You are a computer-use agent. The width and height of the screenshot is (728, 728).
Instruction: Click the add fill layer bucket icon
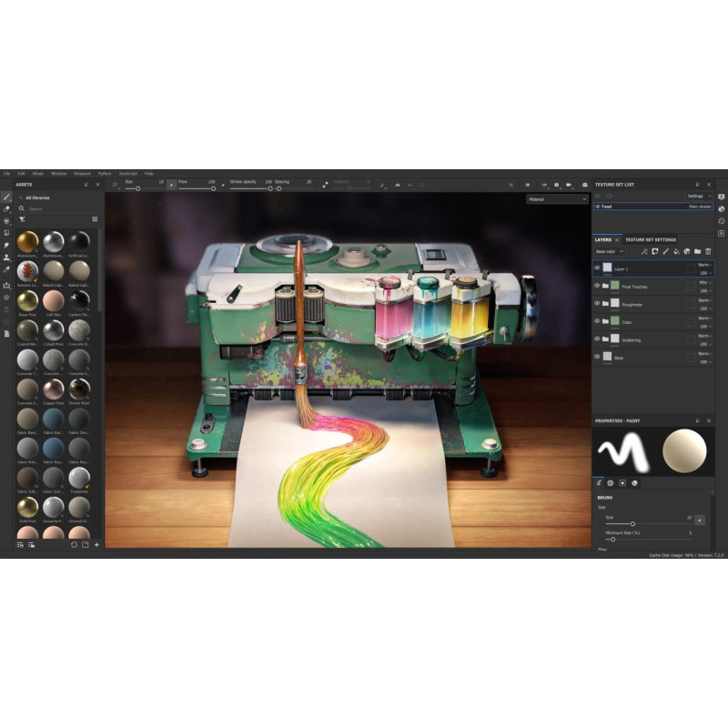click(x=676, y=251)
